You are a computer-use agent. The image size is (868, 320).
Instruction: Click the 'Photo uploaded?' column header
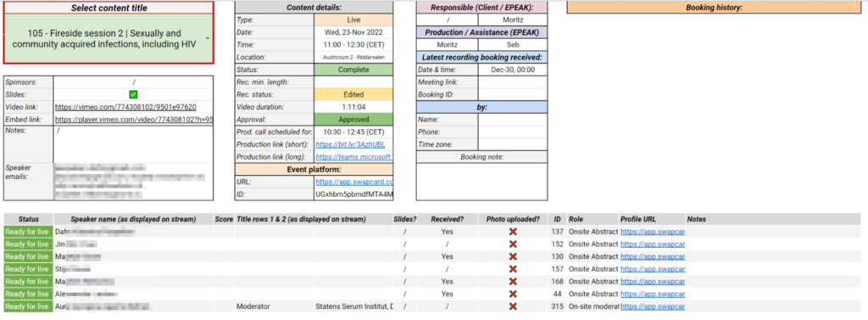[513, 219]
